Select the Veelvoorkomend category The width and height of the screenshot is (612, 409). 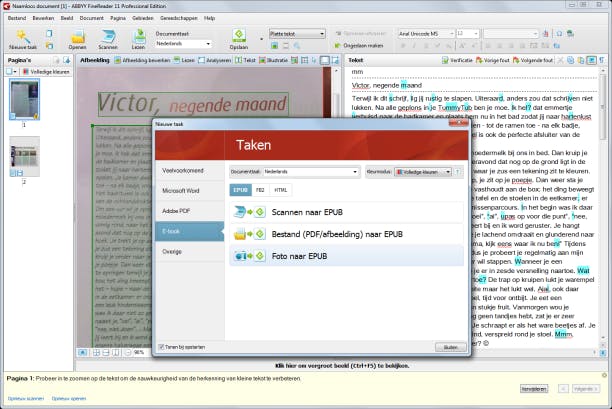point(190,171)
